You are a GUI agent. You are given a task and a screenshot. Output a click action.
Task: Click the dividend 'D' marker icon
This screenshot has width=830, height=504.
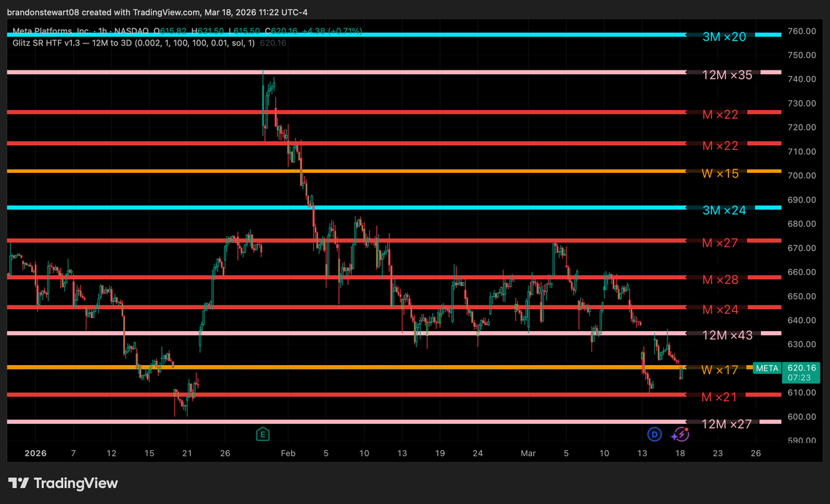[x=655, y=434]
